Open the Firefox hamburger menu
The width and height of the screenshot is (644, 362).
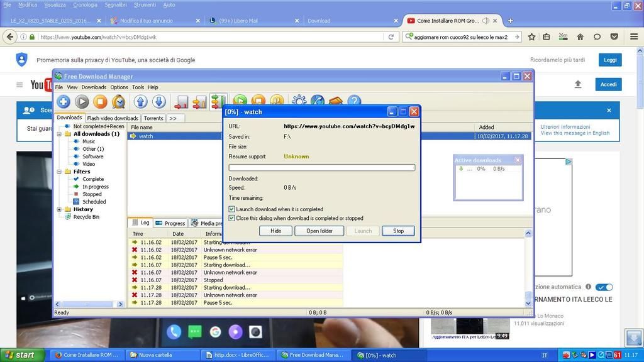point(634,37)
